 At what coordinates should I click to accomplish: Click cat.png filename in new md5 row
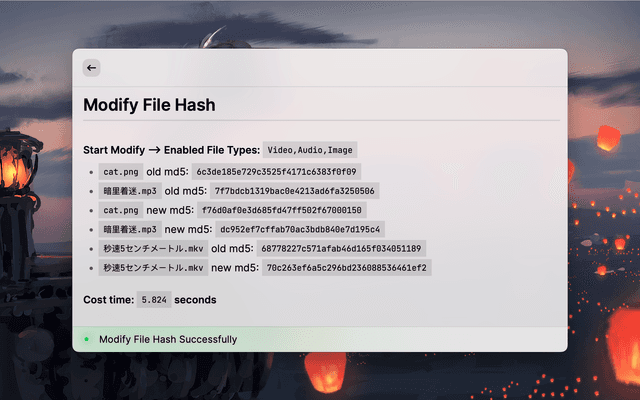tap(121, 210)
